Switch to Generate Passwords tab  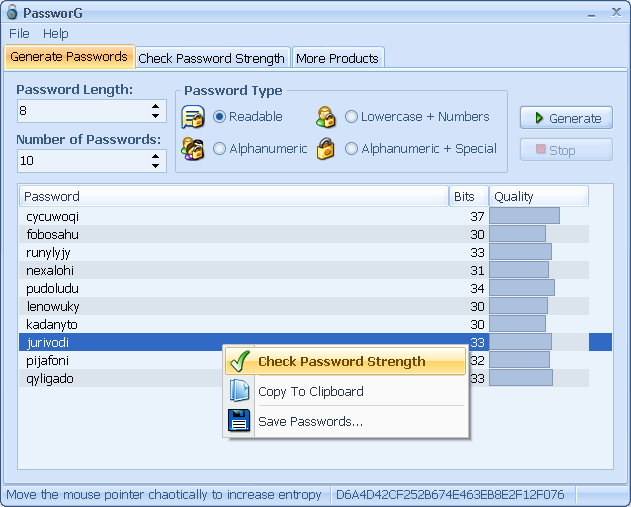point(69,57)
